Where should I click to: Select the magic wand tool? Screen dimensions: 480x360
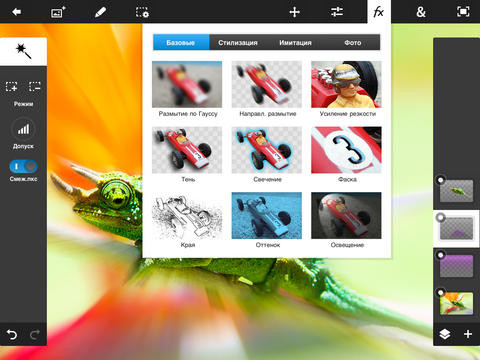23,51
